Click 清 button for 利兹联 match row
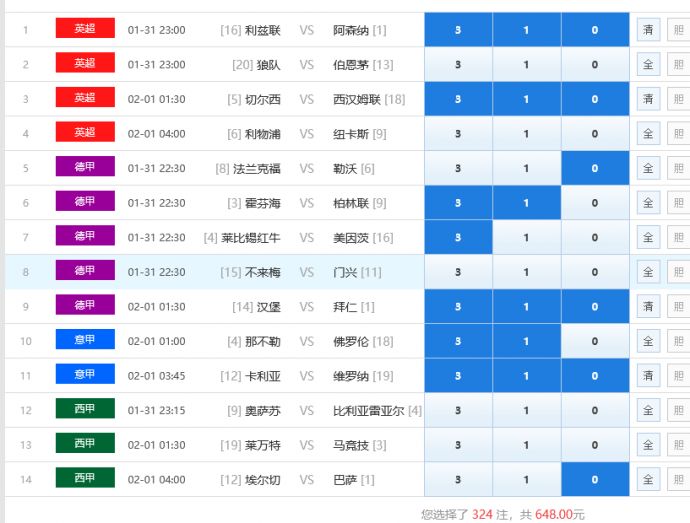 [x=648, y=30]
